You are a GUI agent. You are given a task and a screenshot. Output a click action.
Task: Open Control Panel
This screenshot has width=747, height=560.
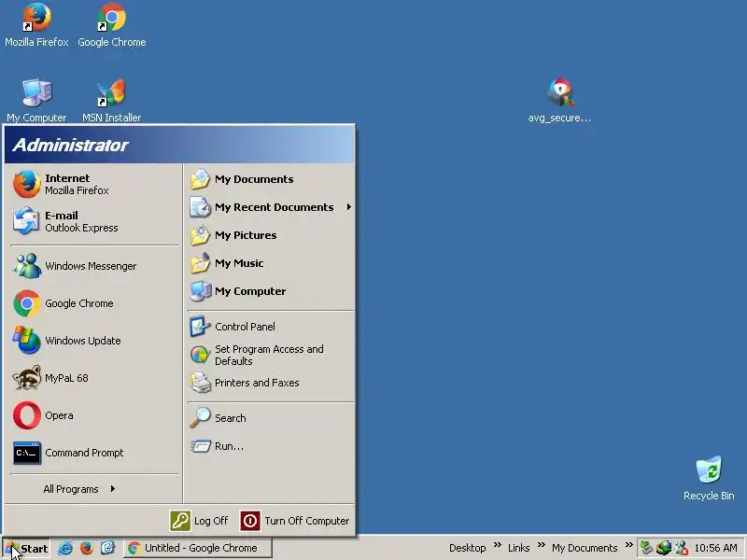(x=269, y=327)
